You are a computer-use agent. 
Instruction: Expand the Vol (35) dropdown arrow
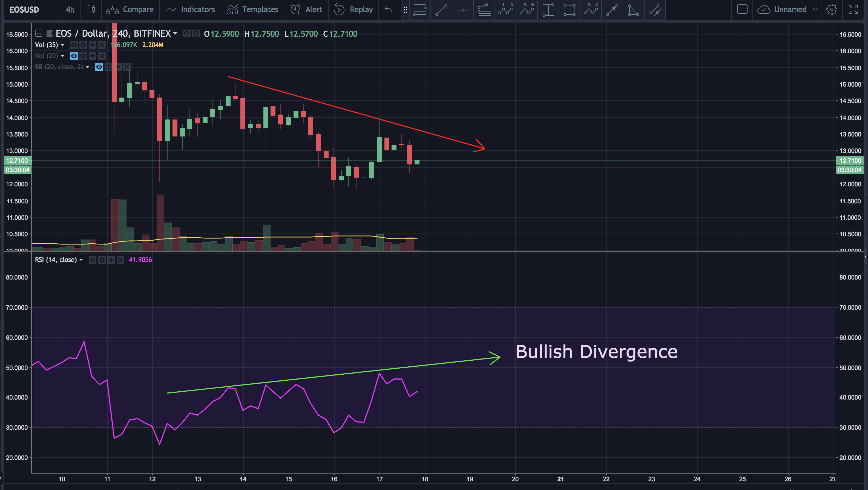click(x=62, y=45)
